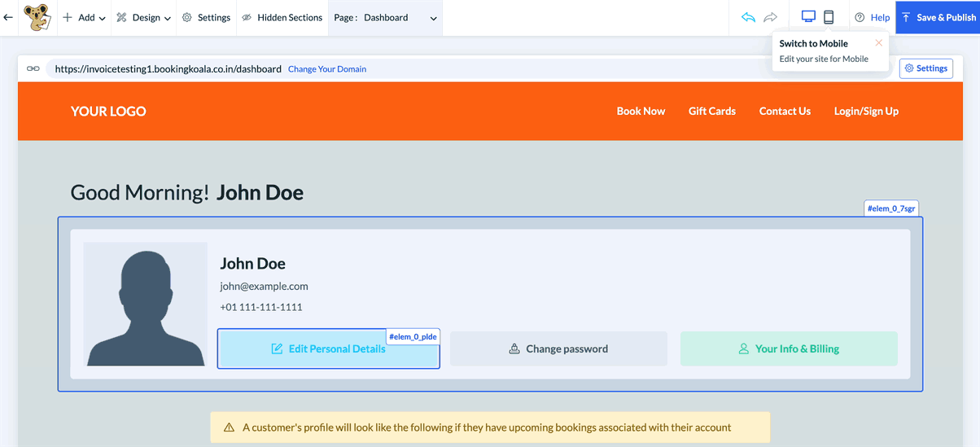This screenshot has height=447, width=980.
Task: Dismiss the Switch to Mobile tooltip
Action: (x=879, y=43)
